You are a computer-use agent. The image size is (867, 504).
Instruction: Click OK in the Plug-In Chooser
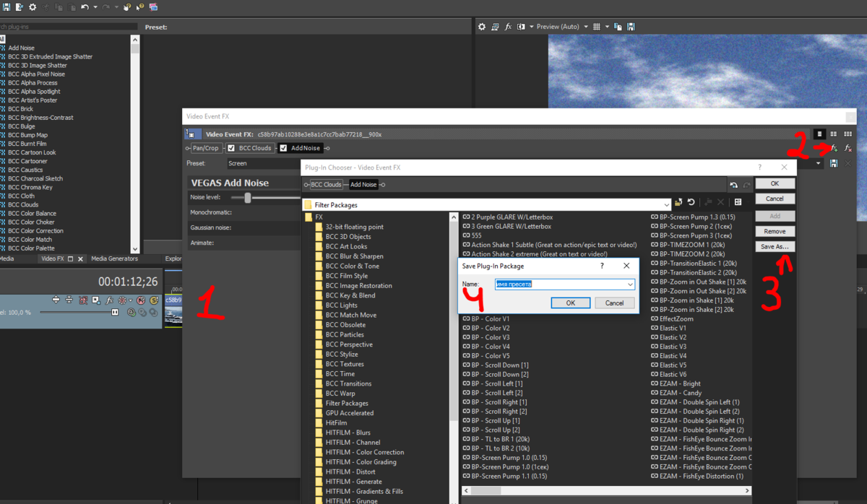coord(775,183)
